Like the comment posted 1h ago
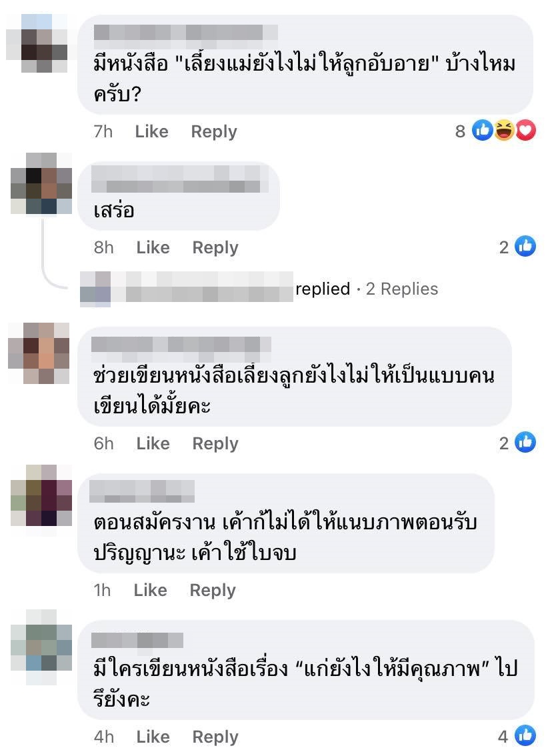The height and width of the screenshot is (756, 552). tap(151, 589)
